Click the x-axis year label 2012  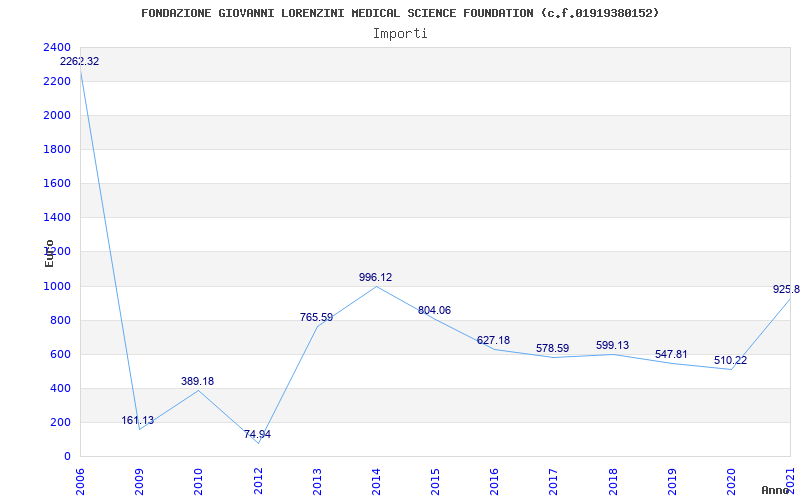258,481
